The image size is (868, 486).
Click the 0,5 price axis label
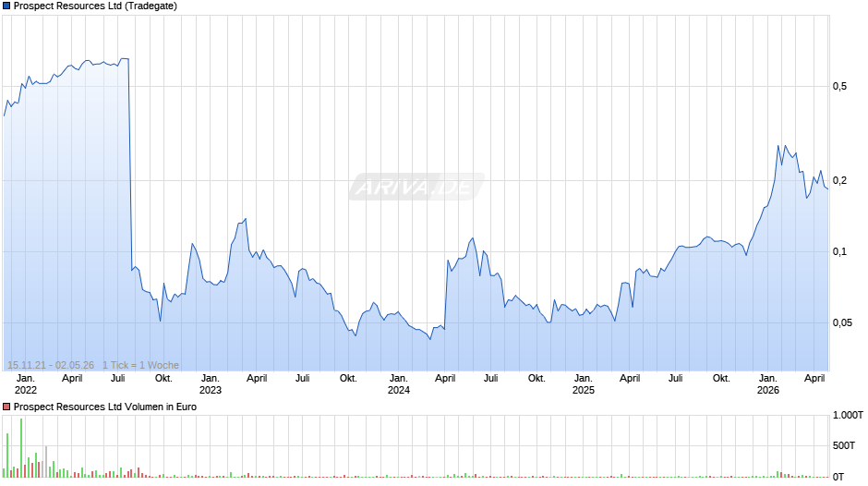839,87
